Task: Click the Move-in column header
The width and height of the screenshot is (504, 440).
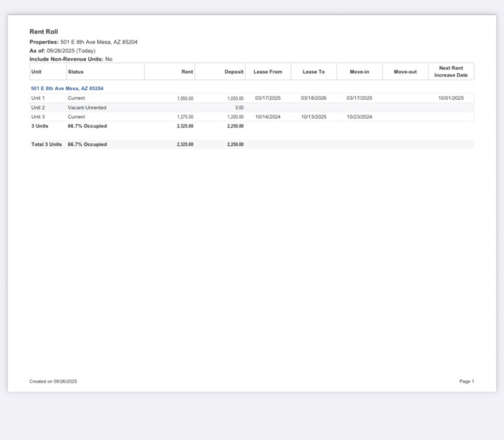Action: [x=359, y=72]
